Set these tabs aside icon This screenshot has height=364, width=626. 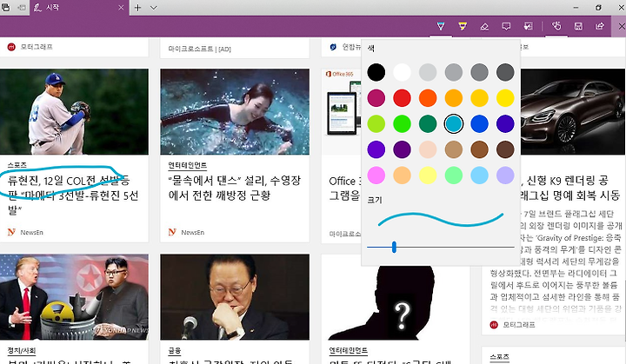click(22, 8)
